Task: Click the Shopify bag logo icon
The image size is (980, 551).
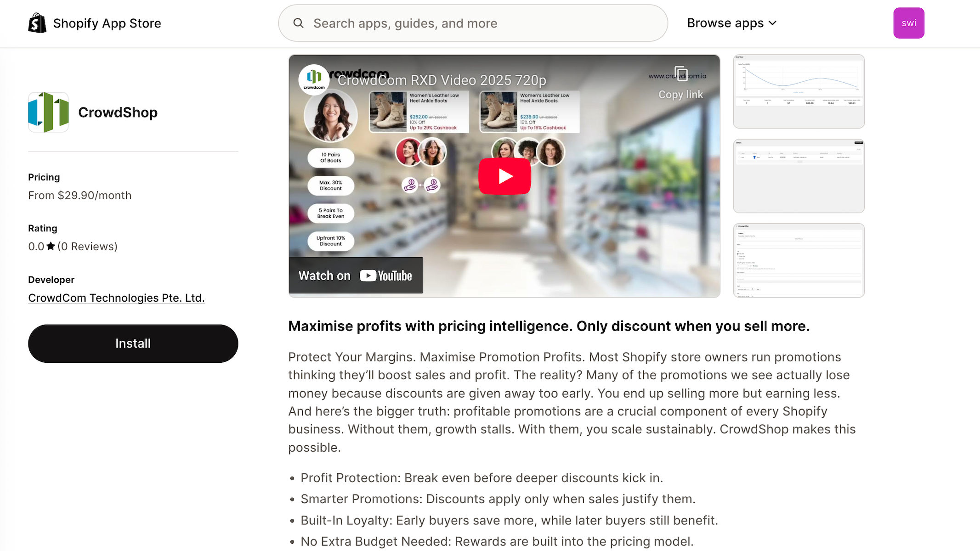Action: coord(37,23)
